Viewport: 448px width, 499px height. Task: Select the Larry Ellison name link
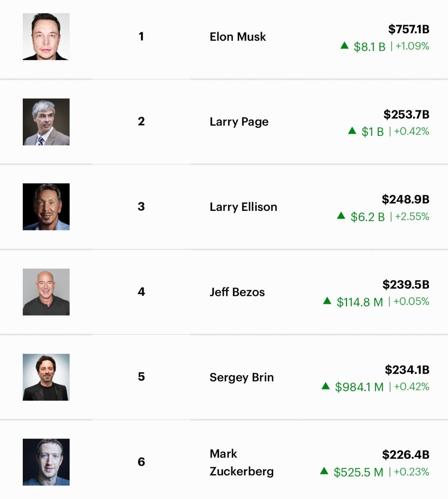pyautogui.click(x=243, y=207)
